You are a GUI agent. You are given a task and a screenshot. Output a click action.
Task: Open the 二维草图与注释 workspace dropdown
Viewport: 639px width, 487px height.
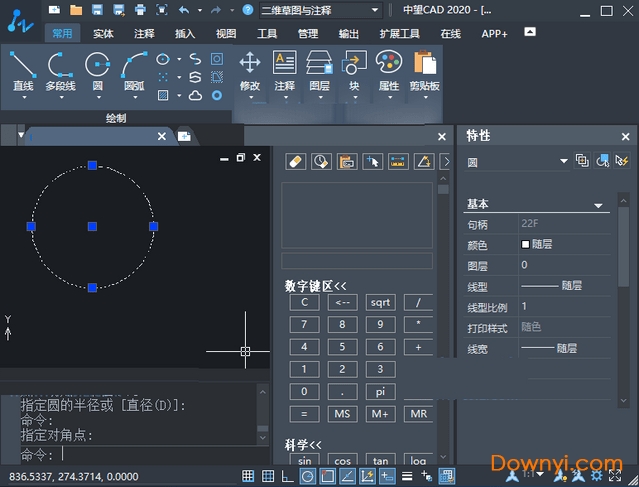coord(321,10)
